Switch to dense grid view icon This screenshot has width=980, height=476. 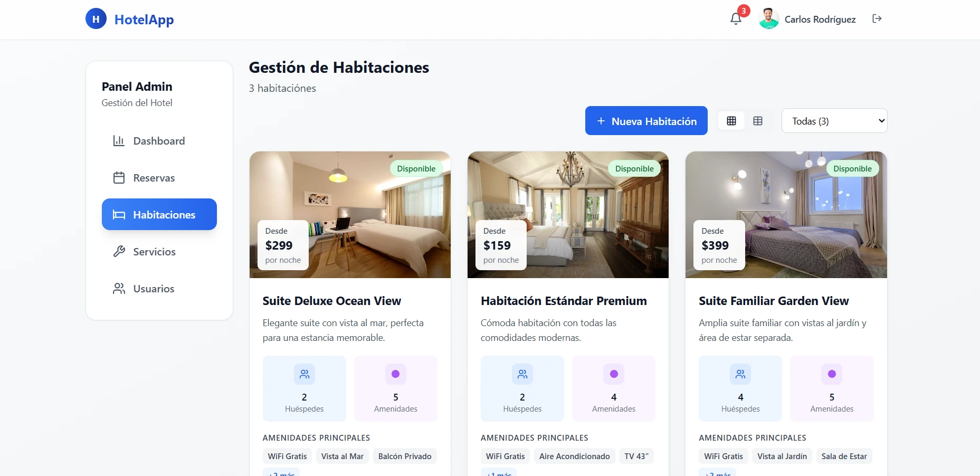click(x=731, y=121)
